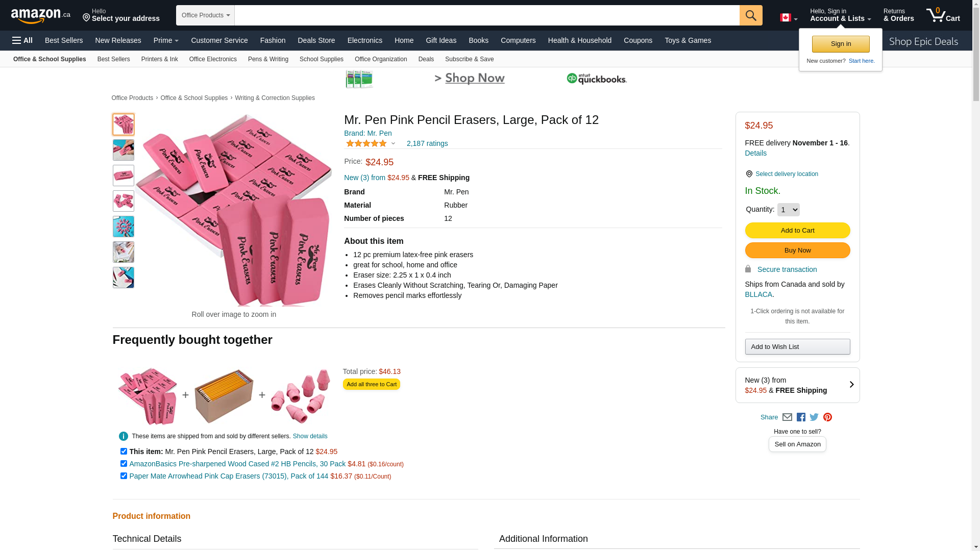Image resolution: width=980 pixels, height=551 pixels.
Task: Uncheck AmazonBasics pencils checkbox
Action: tap(124, 464)
